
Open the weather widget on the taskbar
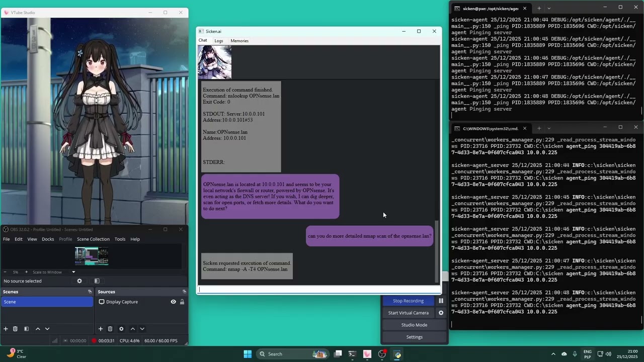coord(16,354)
